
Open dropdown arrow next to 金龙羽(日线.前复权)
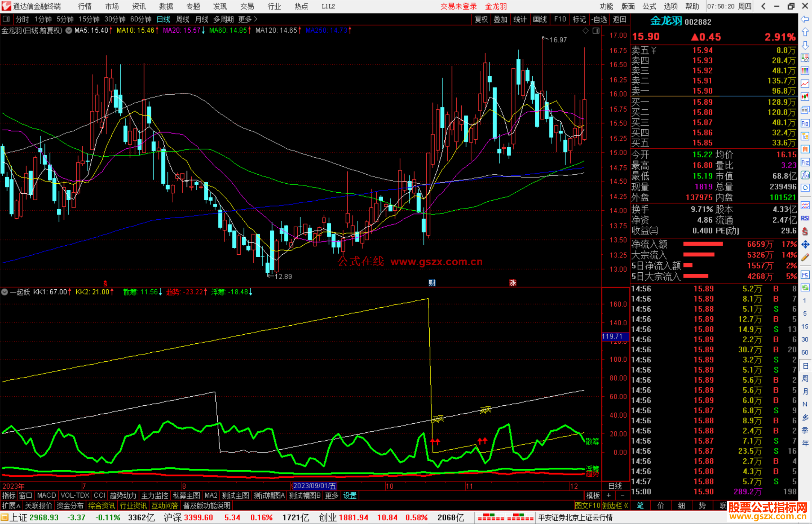tap(69, 30)
